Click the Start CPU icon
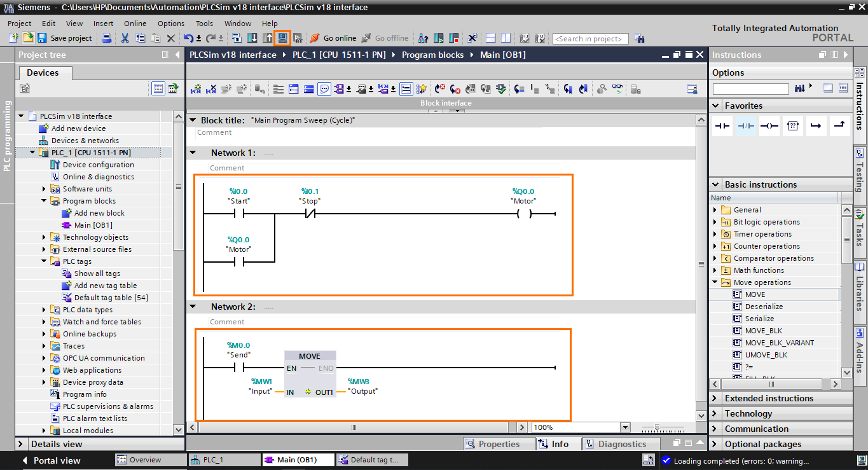The width and height of the screenshot is (868, 470). [x=439, y=38]
